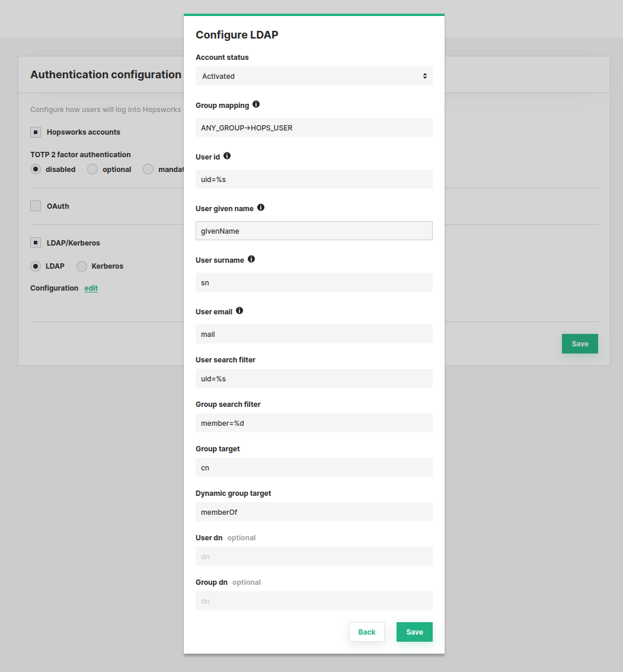Enable the OAuth authentication checkbox

click(36, 206)
